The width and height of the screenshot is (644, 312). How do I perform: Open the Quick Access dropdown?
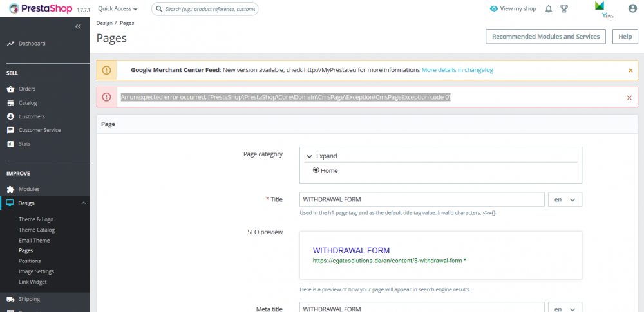point(118,8)
